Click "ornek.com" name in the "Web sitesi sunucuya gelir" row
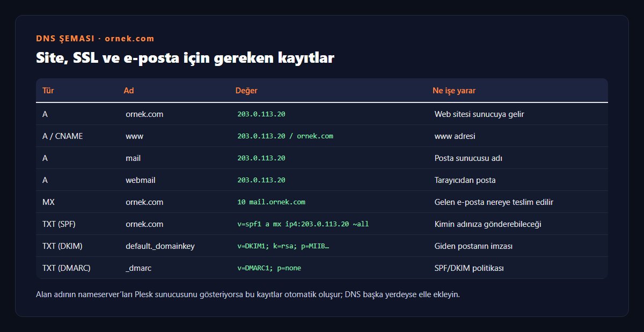 (x=144, y=114)
